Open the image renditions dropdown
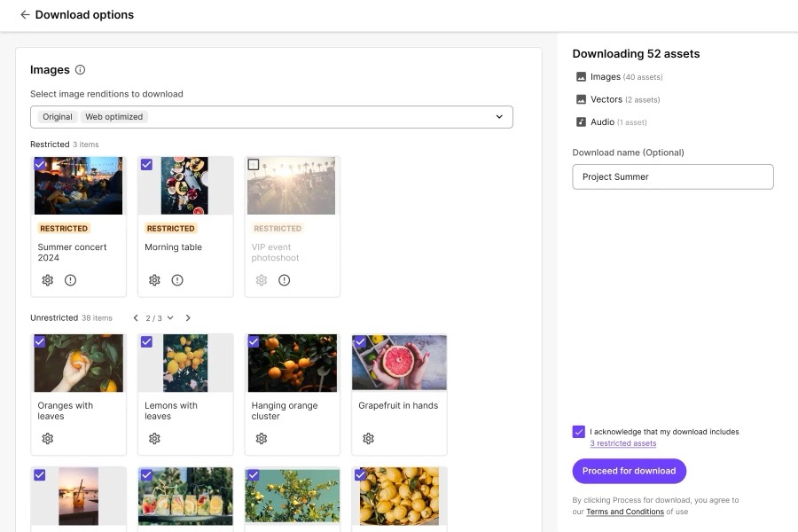Screen dimensions: 798x532 point(499,116)
